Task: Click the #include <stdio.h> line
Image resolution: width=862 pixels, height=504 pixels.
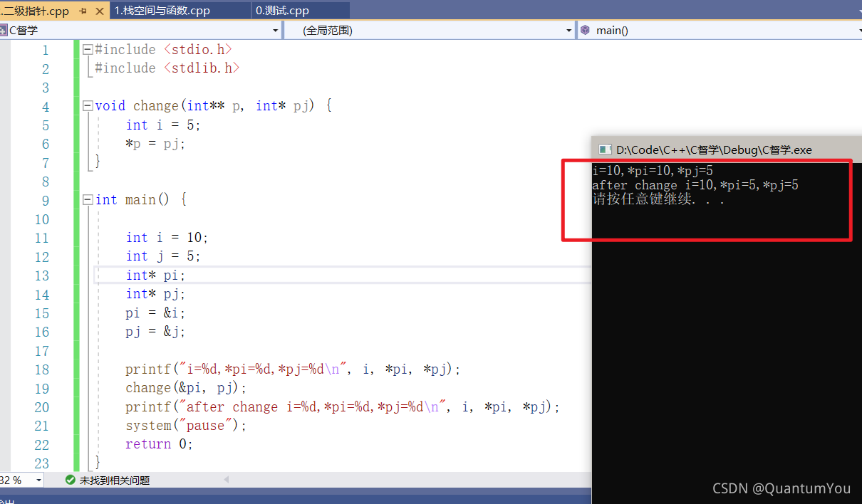Action: click(x=163, y=50)
